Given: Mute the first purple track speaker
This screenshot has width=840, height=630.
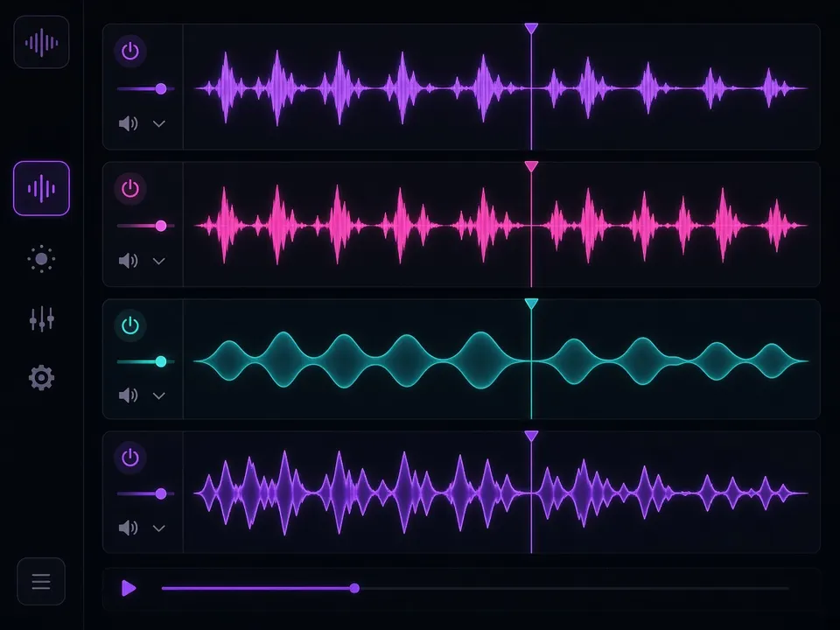Looking at the screenshot, I should [x=128, y=123].
